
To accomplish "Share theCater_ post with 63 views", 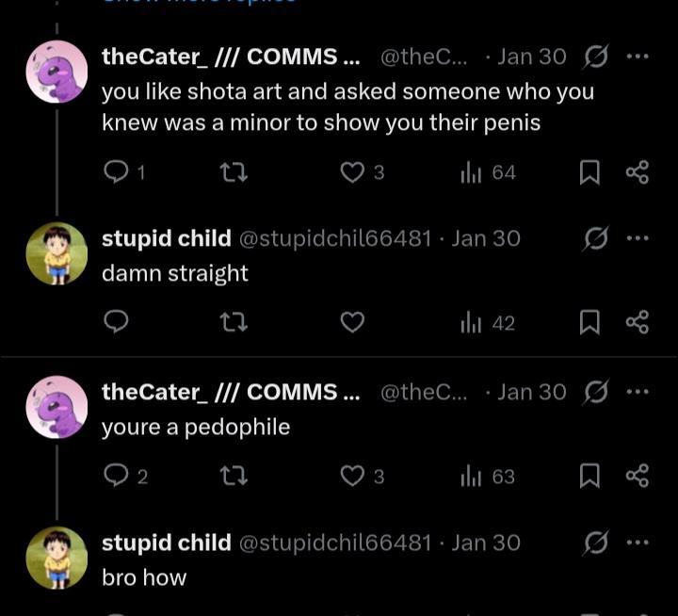I will (x=638, y=476).
